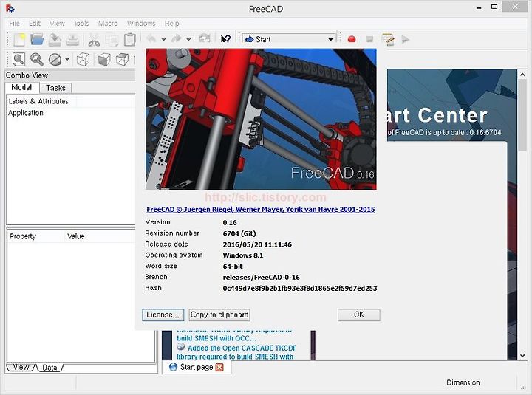The image size is (532, 395).
Task: Click the Refresh icon in toolbar
Action: 204,38
